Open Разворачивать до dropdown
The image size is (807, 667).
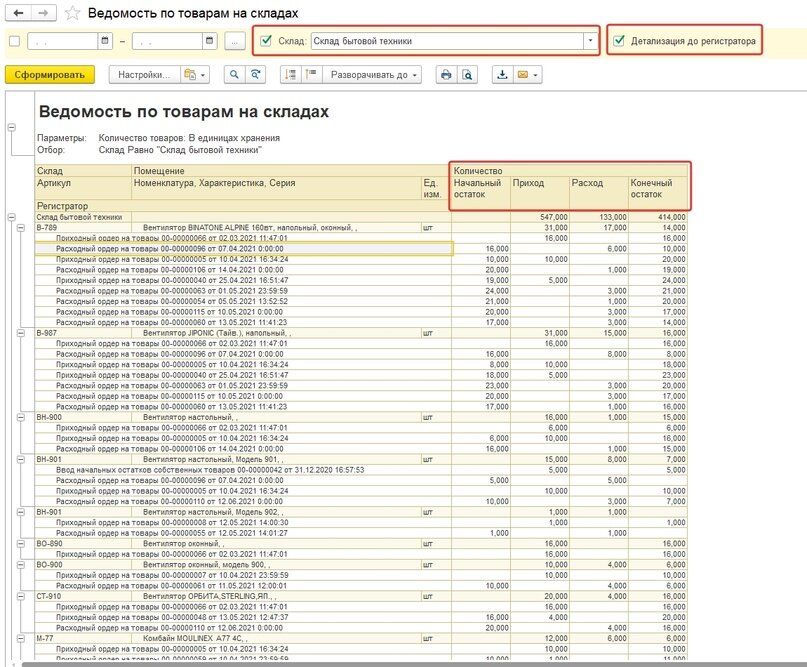coord(373,75)
